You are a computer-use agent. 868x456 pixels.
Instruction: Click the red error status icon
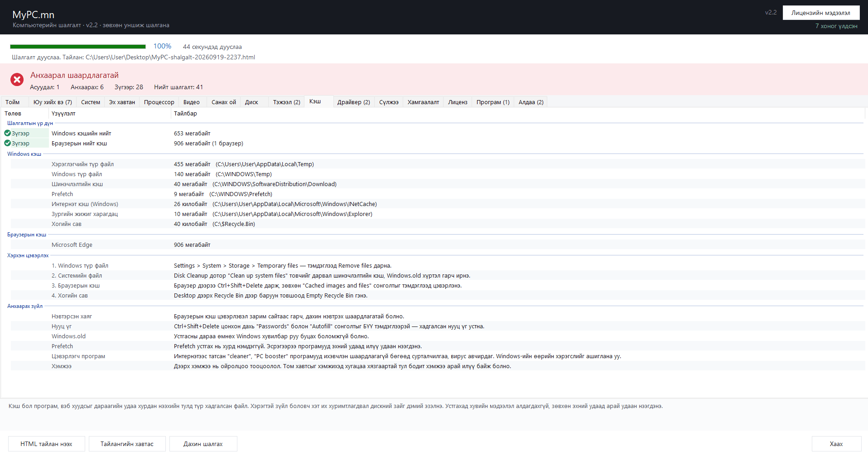(17, 80)
